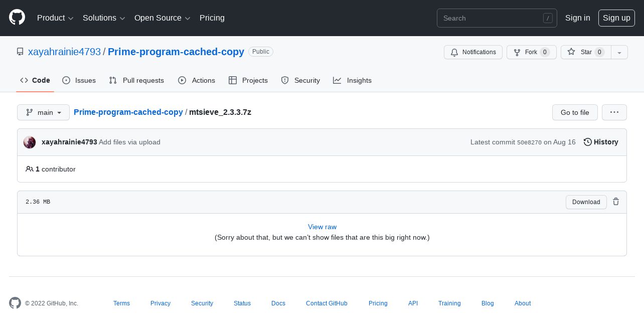Screen dimensions: 644x334
Task: Open the Blog footer link
Action: click(488, 303)
